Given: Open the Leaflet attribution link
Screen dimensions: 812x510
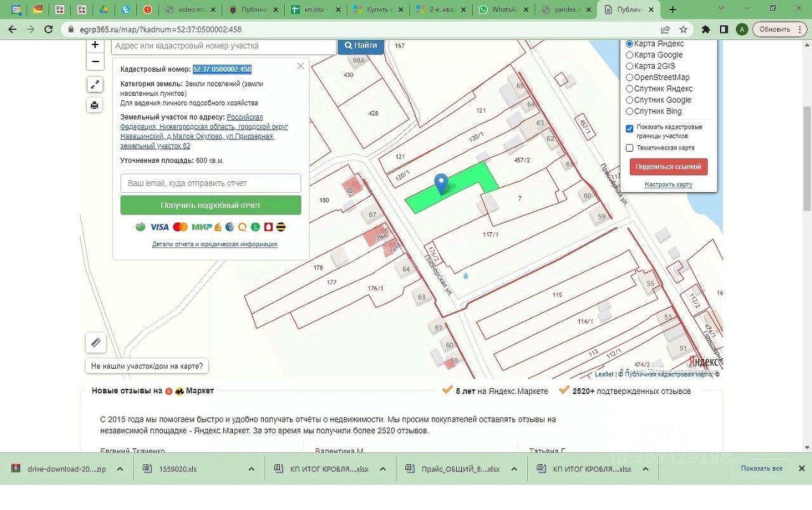Looking at the screenshot, I should coord(603,374).
